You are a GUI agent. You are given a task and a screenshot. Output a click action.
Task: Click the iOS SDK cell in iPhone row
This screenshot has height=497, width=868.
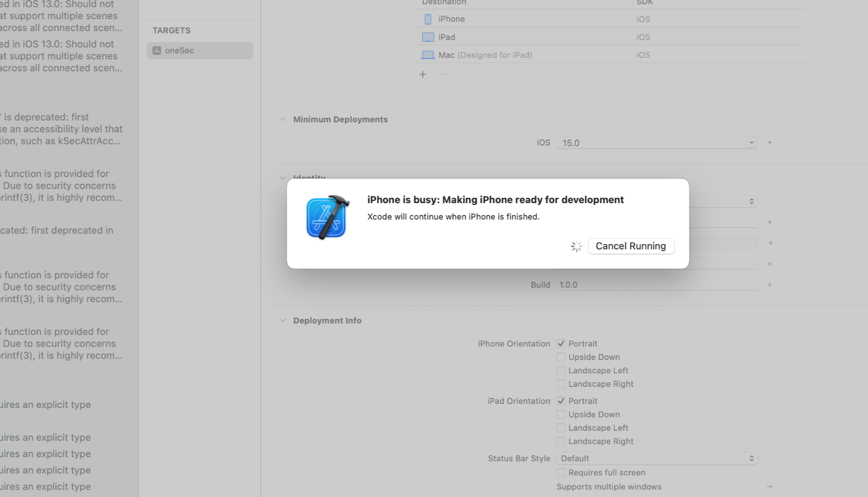[x=643, y=19]
